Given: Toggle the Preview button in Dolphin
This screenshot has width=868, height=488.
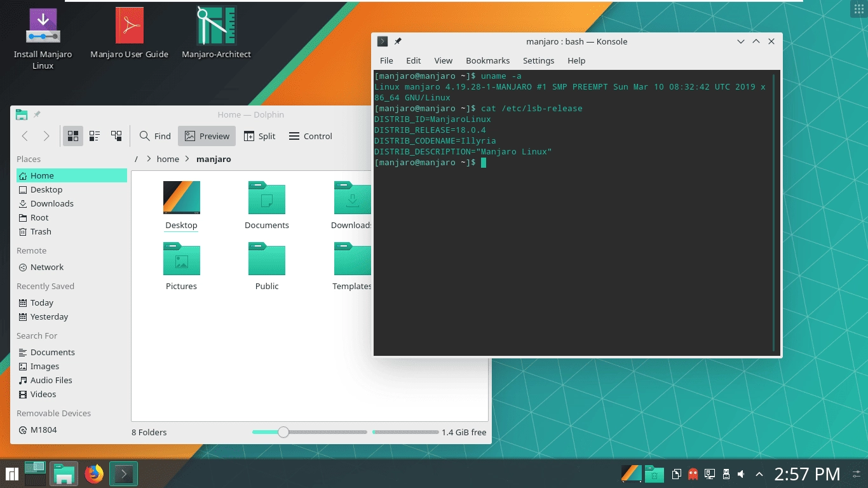Looking at the screenshot, I should click(207, 136).
